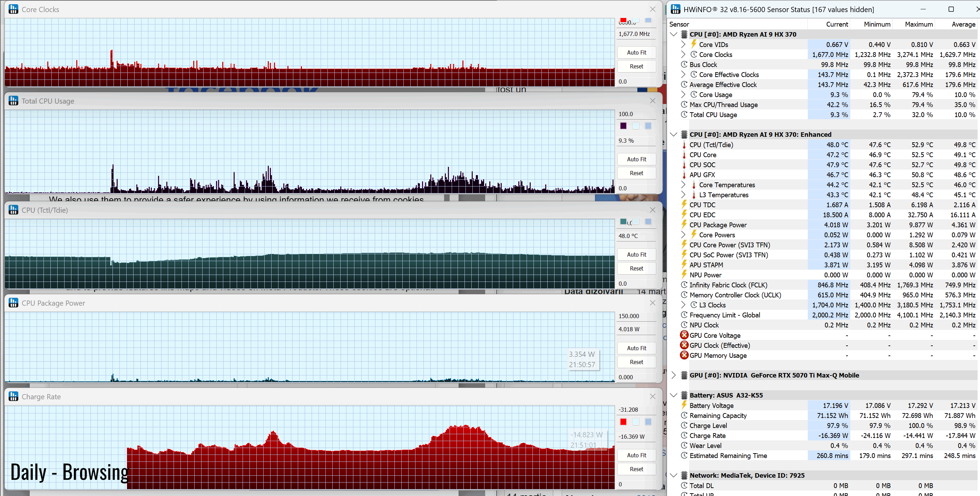Pick the red line color in Core Clocks graph
Image resolution: width=980 pixels, height=496 pixels.
tap(623, 20)
